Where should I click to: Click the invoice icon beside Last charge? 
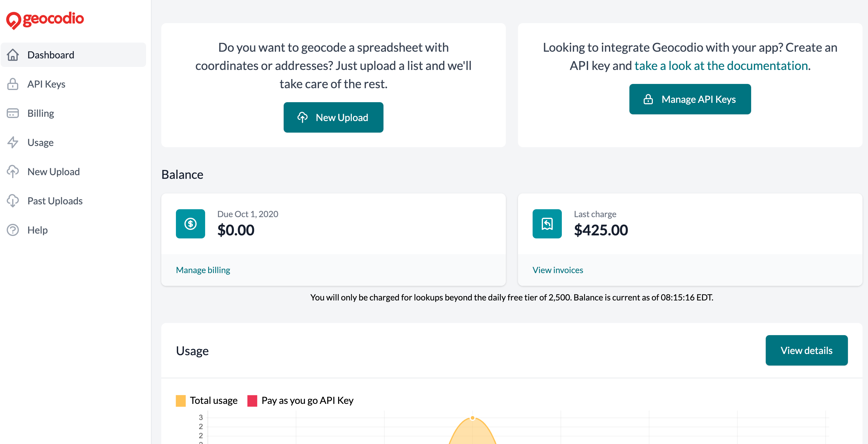[547, 224]
